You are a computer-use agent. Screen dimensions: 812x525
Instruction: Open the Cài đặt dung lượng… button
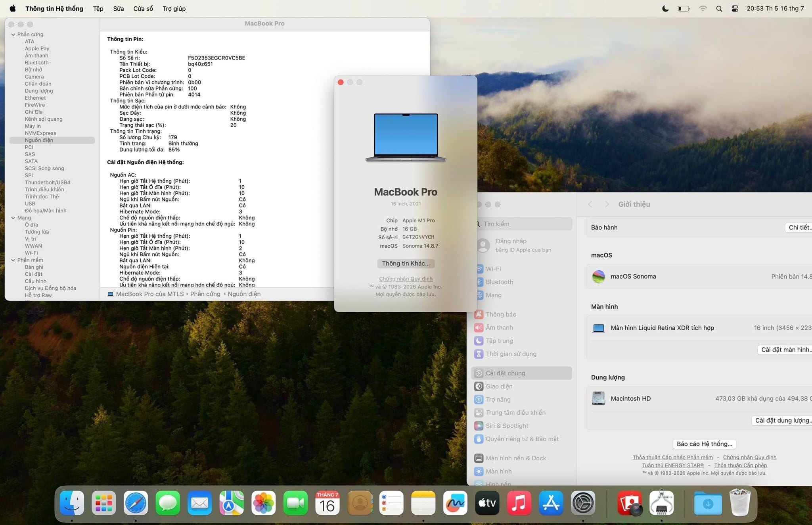[782, 420]
